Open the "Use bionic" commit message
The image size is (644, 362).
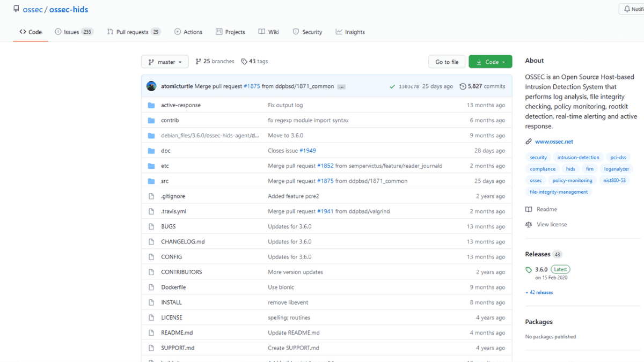point(282,287)
